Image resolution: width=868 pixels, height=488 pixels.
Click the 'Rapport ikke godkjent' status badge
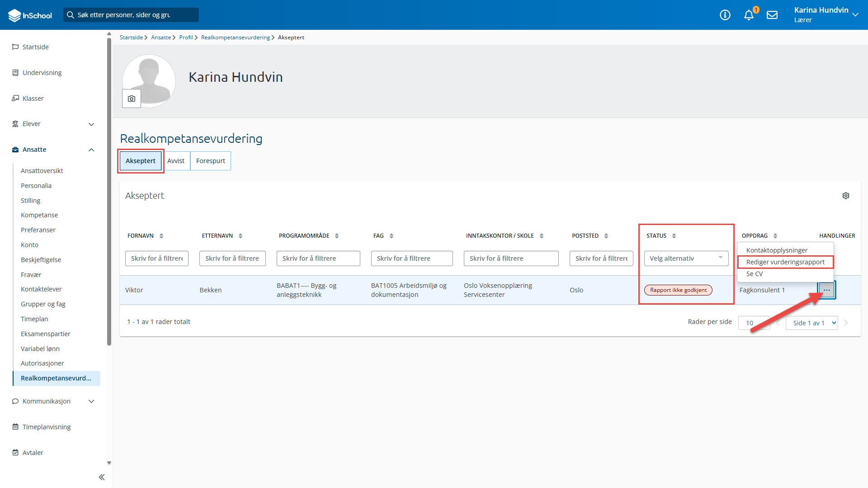678,290
